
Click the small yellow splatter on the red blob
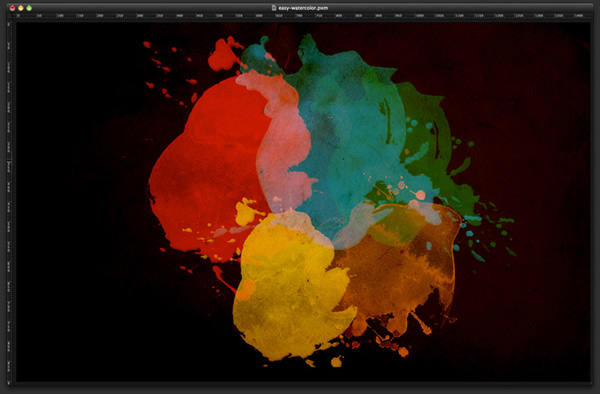pyautogui.click(x=245, y=212)
